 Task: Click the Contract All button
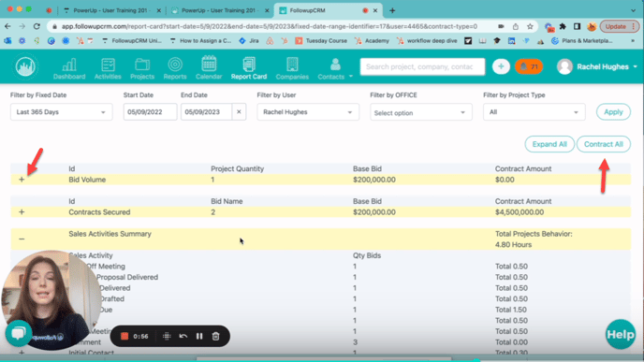[x=604, y=144]
